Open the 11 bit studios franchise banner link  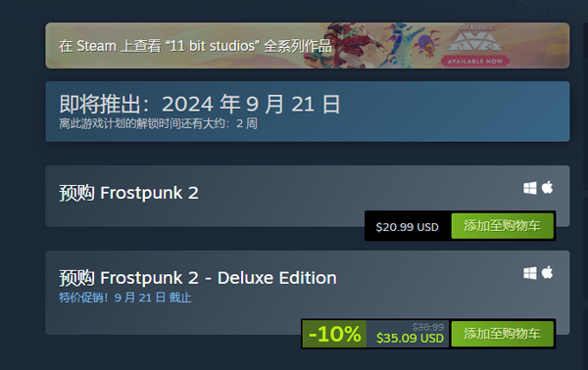(307, 46)
